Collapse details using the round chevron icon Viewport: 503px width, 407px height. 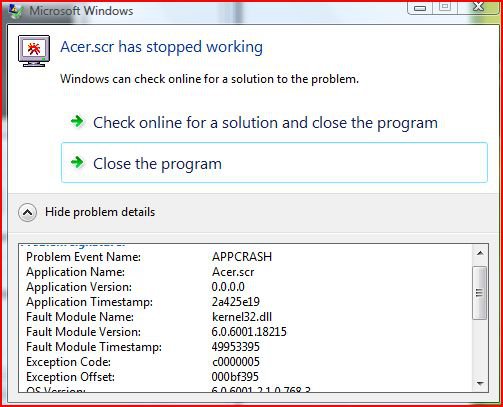(x=27, y=212)
